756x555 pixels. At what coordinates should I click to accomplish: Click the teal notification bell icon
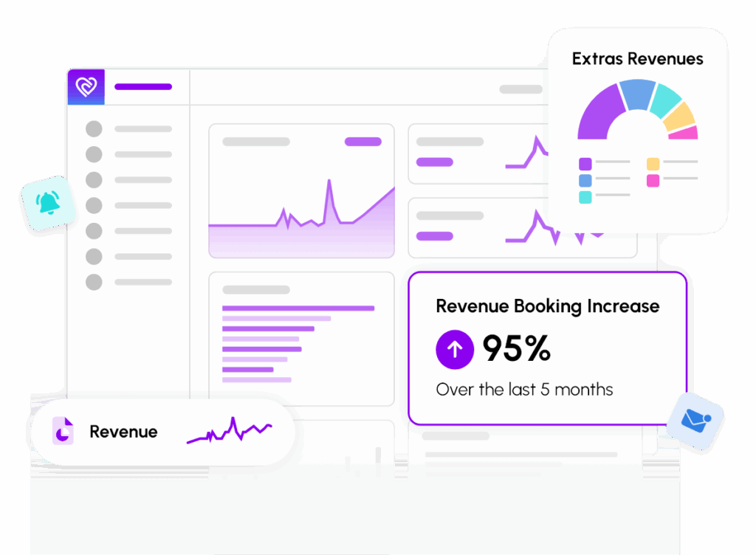pos(49,202)
